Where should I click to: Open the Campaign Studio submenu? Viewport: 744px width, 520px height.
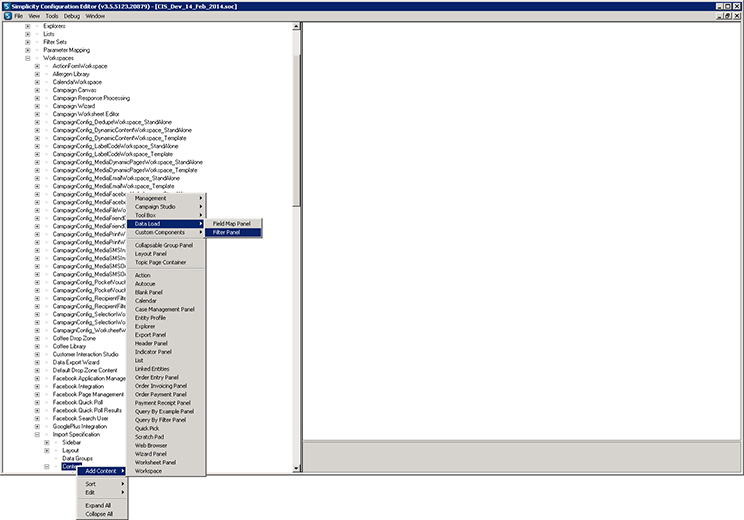[166, 207]
